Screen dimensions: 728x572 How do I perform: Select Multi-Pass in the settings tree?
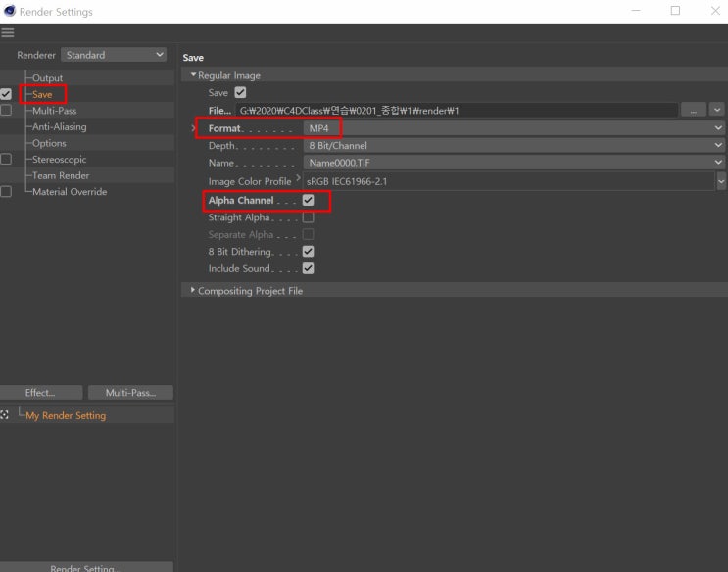tap(54, 111)
